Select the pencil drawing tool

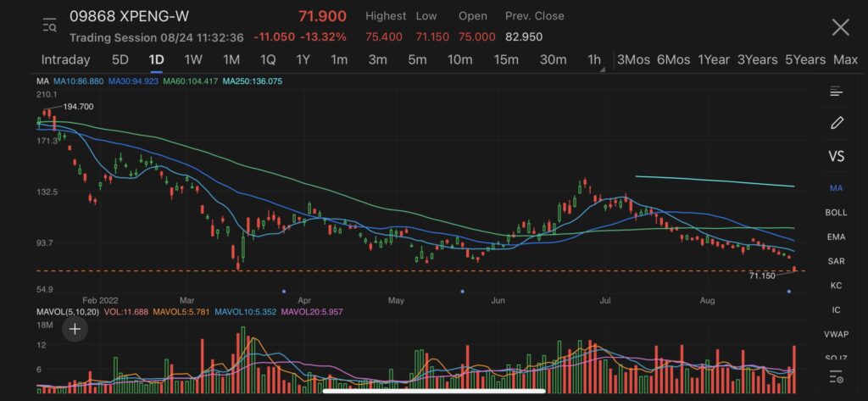point(837,122)
